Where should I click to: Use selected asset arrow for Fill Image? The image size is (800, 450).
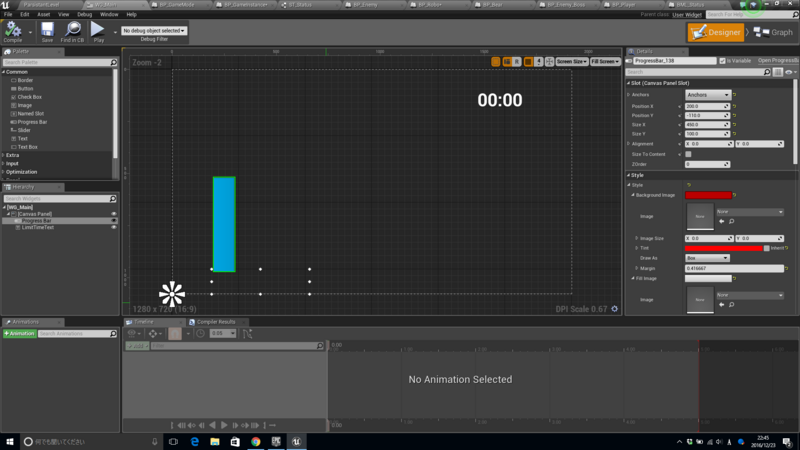[x=721, y=305]
